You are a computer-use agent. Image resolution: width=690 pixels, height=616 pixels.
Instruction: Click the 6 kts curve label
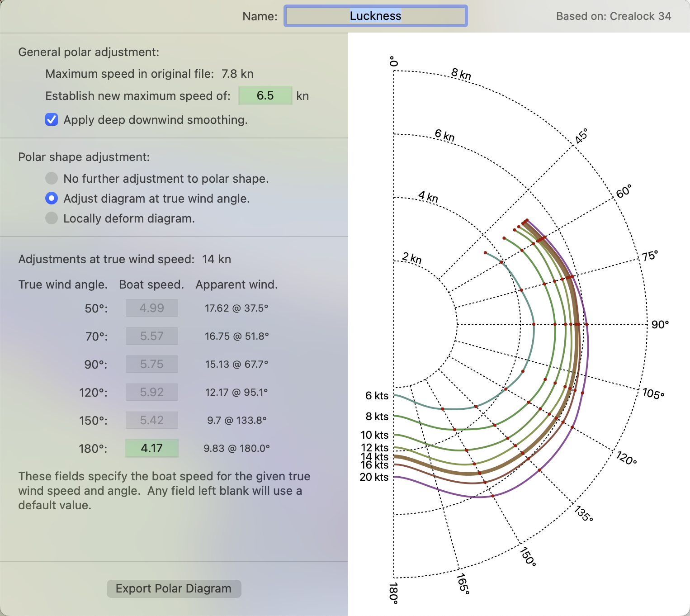pos(377,396)
